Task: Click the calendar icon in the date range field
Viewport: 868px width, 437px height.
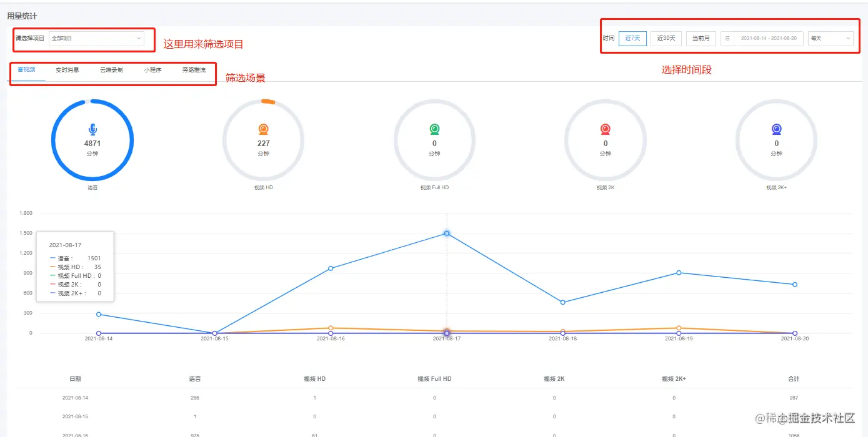Action: (727, 39)
